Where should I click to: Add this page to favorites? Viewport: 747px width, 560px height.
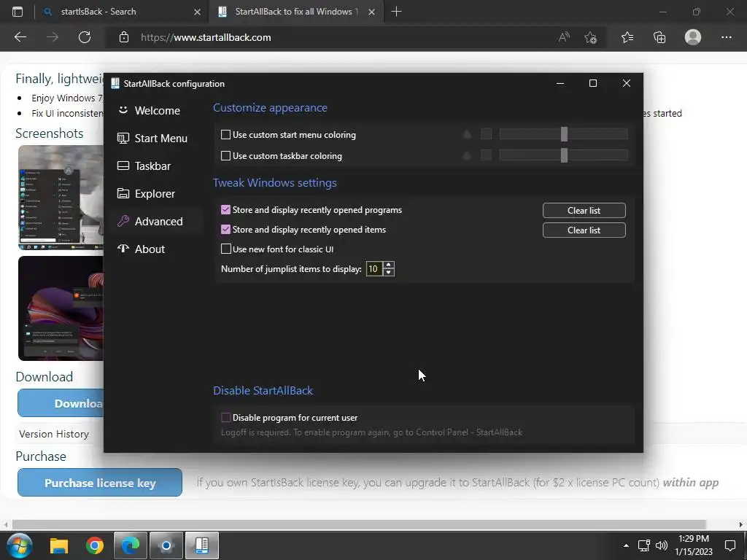pos(591,37)
